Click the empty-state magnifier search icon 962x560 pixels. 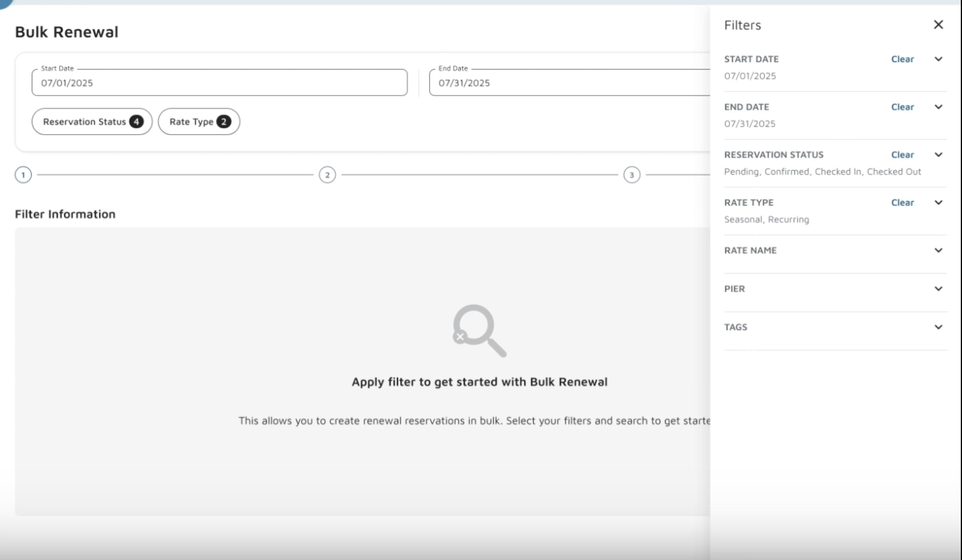[479, 330]
